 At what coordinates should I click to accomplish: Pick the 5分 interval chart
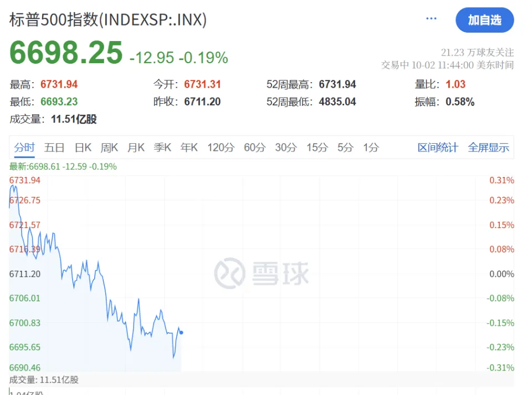[345, 148]
